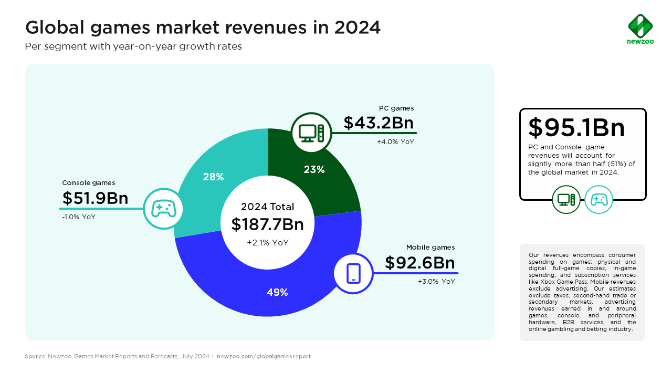Click the Newzoo logo icon
This screenshot has height=376, width=668.
pos(640,26)
